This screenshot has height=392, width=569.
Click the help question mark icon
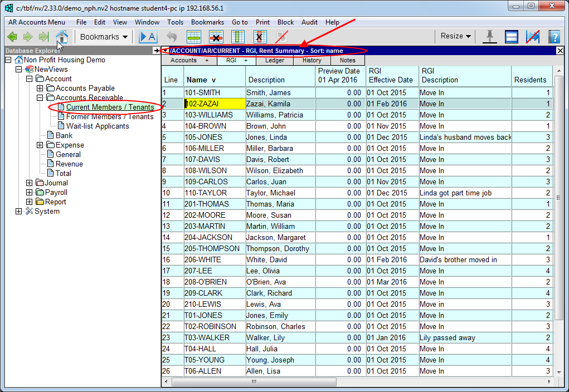[x=553, y=37]
